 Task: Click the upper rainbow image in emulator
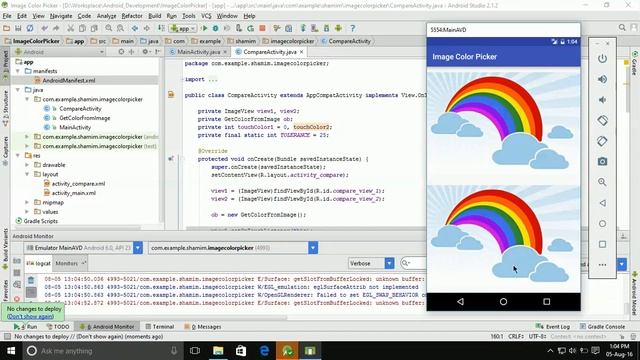pos(503,123)
